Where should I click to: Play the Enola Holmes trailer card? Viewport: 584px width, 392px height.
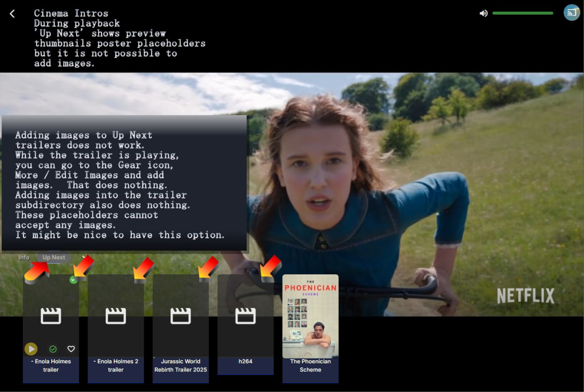(x=31, y=349)
